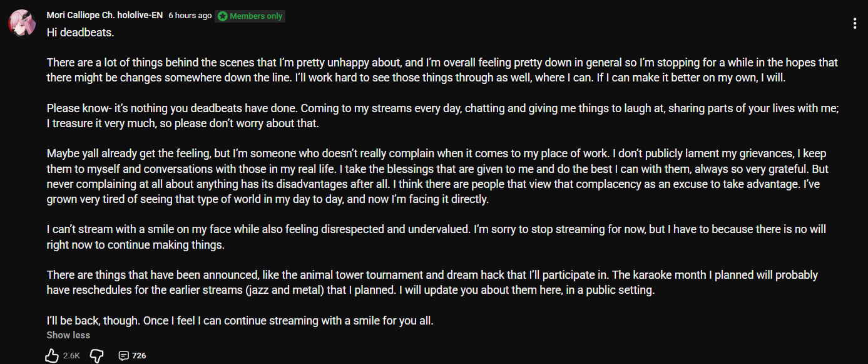
Task: Click the paragraph starting "There are a lot of things"
Action: [442, 70]
